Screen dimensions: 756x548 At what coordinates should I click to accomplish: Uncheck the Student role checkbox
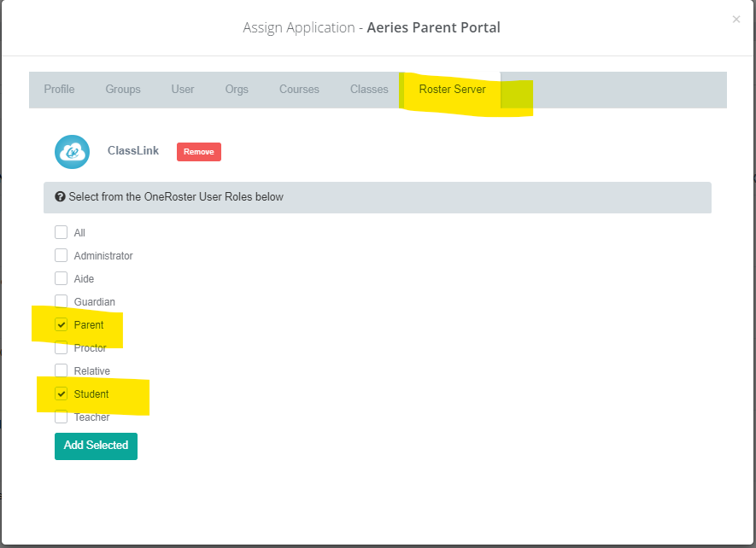[62, 394]
